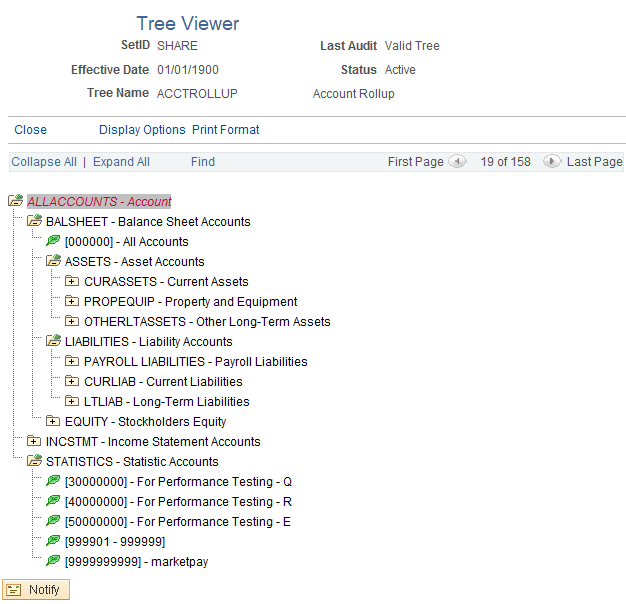626x604 pixels.
Task: Open Print Format view
Action: click(226, 130)
